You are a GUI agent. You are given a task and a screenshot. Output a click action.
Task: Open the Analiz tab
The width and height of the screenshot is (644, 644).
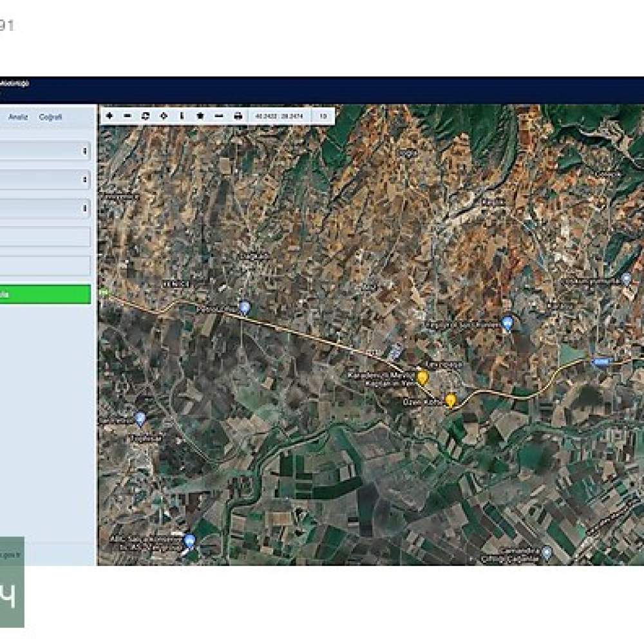coord(19,117)
